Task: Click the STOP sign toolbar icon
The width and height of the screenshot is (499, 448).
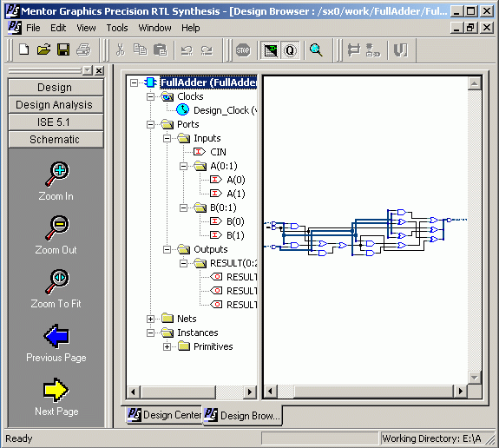Action: pos(243,50)
